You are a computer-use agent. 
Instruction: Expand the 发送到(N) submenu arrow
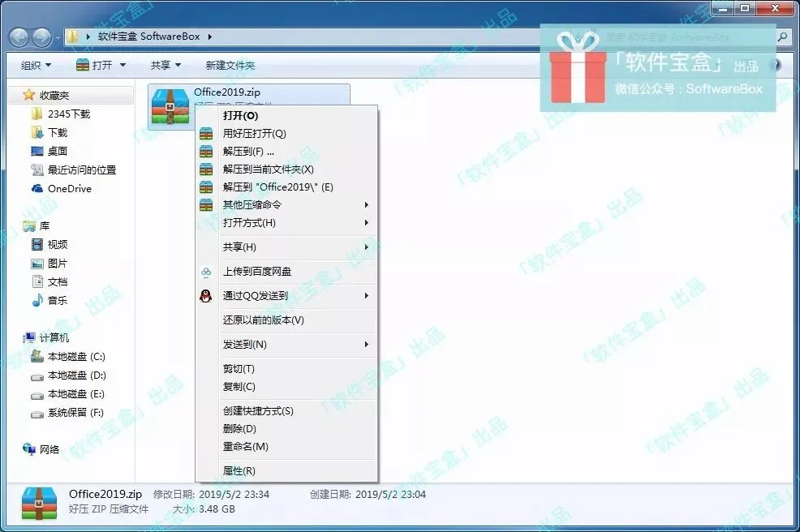[x=366, y=345]
